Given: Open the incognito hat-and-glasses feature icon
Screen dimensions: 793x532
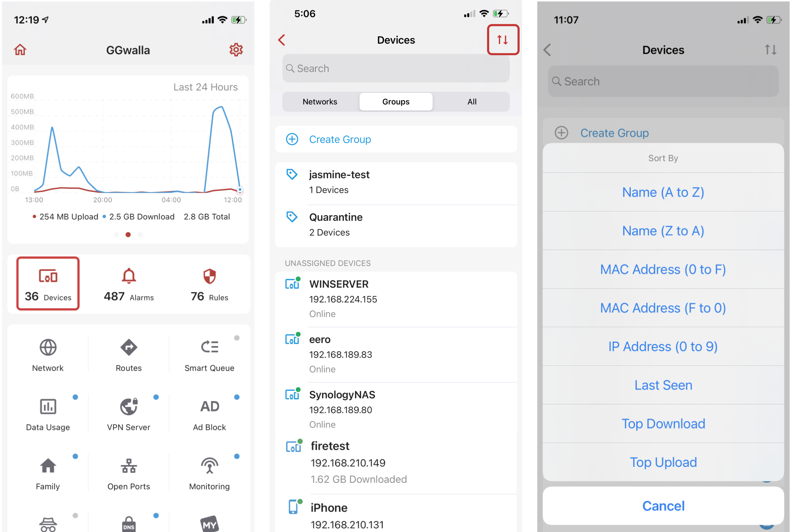Looking at the screenshot, I should (x=48, y=524).
